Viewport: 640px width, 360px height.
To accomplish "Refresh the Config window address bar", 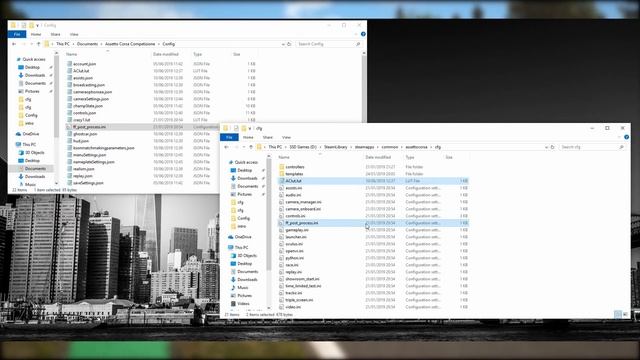I will (289, 44).
